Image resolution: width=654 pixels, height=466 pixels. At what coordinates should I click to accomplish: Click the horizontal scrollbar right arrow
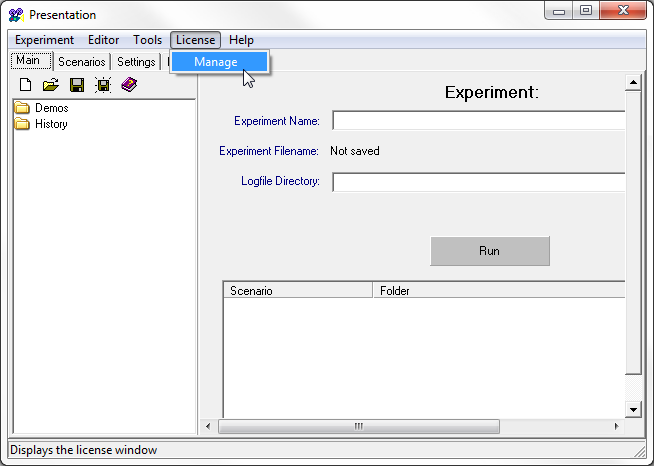tap(617, 426)
